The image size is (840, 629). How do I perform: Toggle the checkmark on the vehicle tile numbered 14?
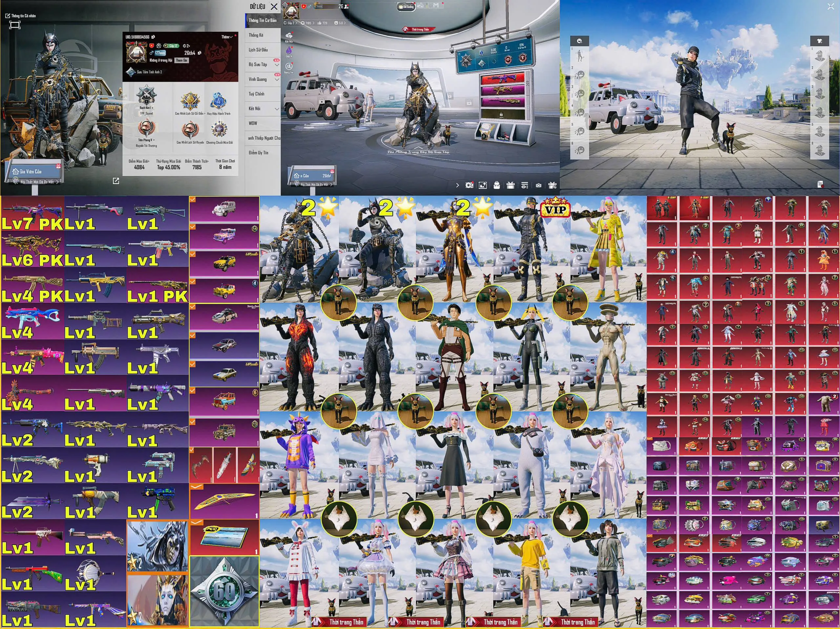tap(193, 227)
